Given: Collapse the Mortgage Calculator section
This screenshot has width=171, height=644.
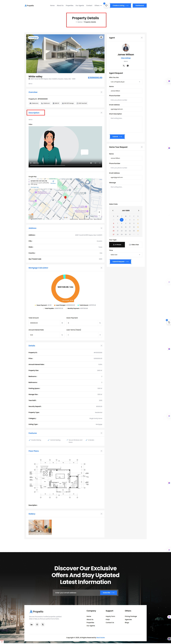Looking at the screenshot, I should 101,268.
